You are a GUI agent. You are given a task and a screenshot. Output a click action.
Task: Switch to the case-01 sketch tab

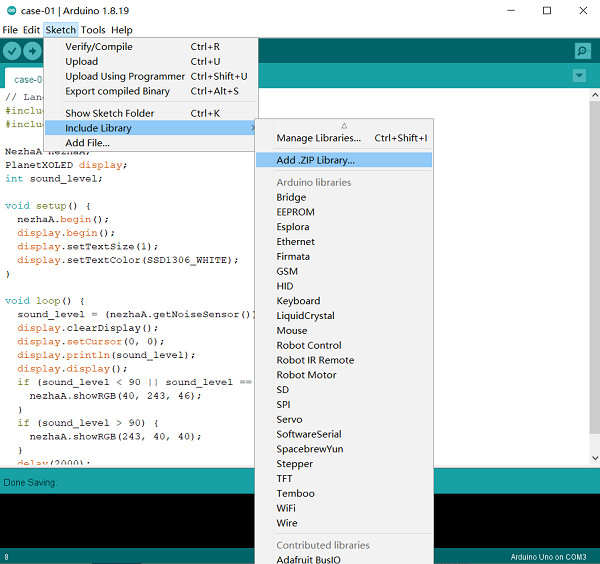[24, 79]
